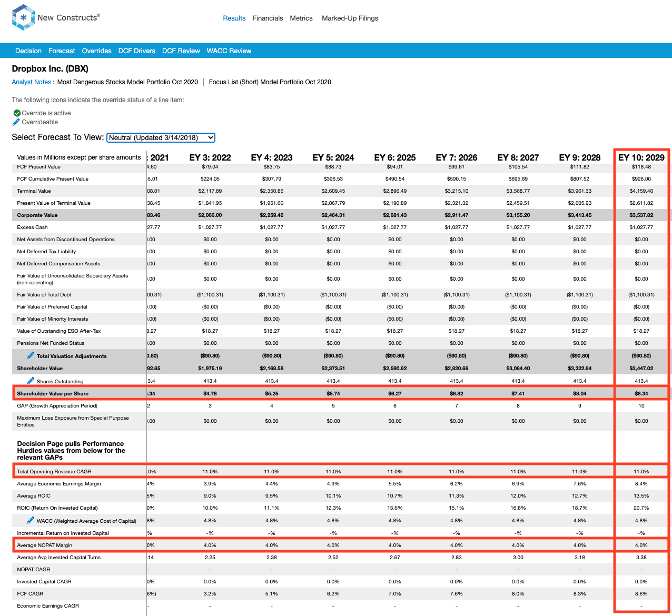Click the EY 8: 2027 column header
The width and height of the screenshot is (672, 616).
518,157
